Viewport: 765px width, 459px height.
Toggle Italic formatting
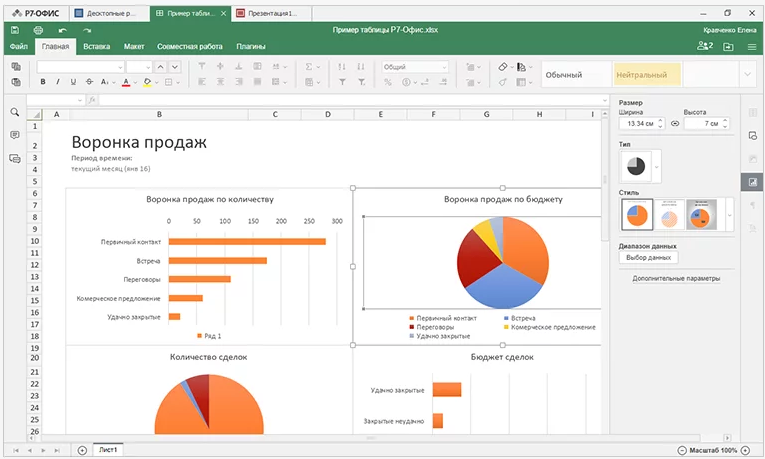tap(58, 82)
